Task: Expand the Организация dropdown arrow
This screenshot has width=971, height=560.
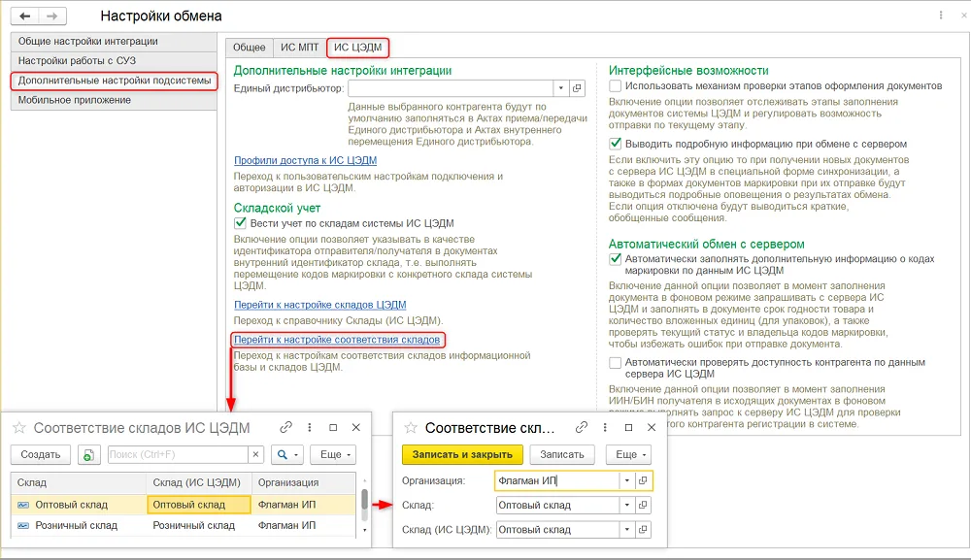Action: point(626,480)
